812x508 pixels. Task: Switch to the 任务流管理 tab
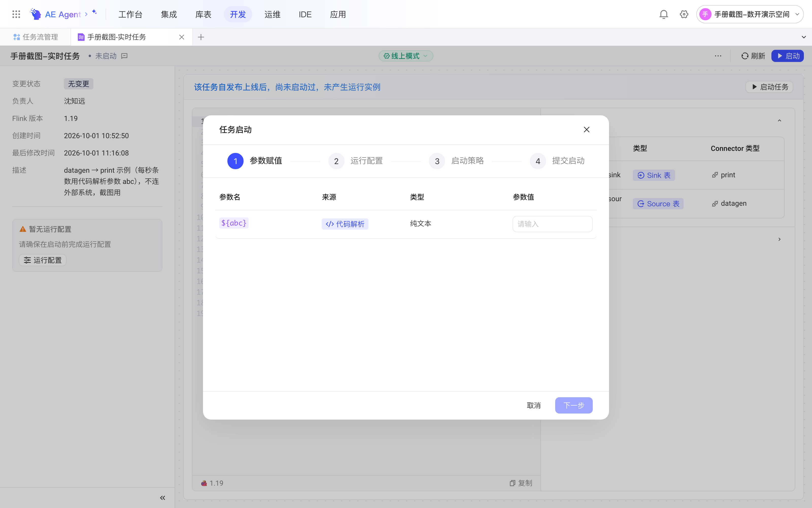(36, 37)
